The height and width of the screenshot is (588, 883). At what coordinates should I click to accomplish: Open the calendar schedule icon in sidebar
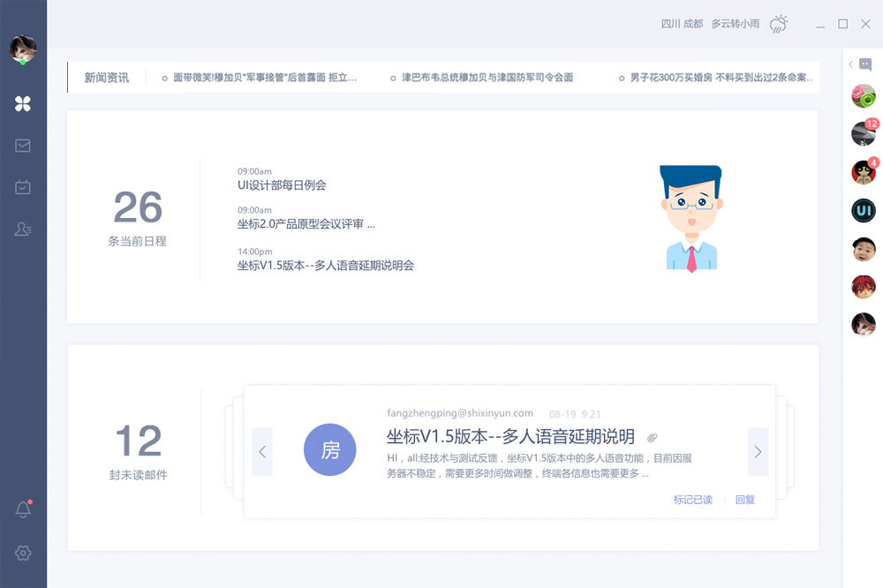pyautogui.click(x=23, y=187)
